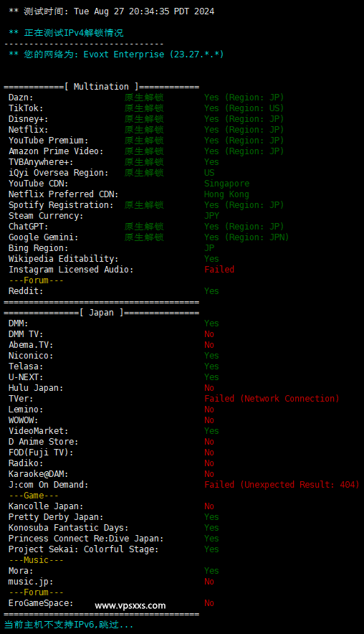364x634 pixels.
Task: Click the TikTok Region US result
Action: [244, 108]
